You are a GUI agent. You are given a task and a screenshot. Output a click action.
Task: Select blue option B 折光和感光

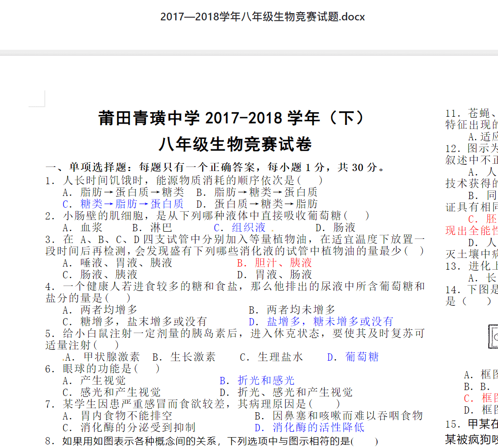click(257, 381)
